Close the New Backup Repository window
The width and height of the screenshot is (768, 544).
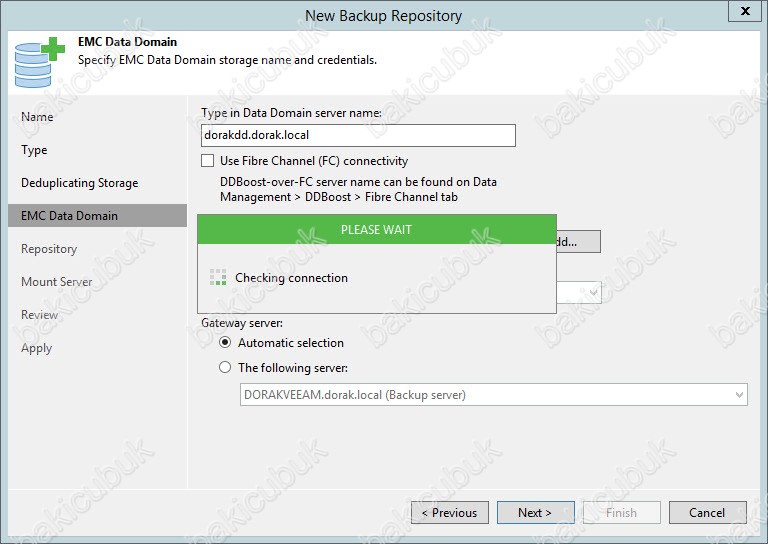coord(745,11)
